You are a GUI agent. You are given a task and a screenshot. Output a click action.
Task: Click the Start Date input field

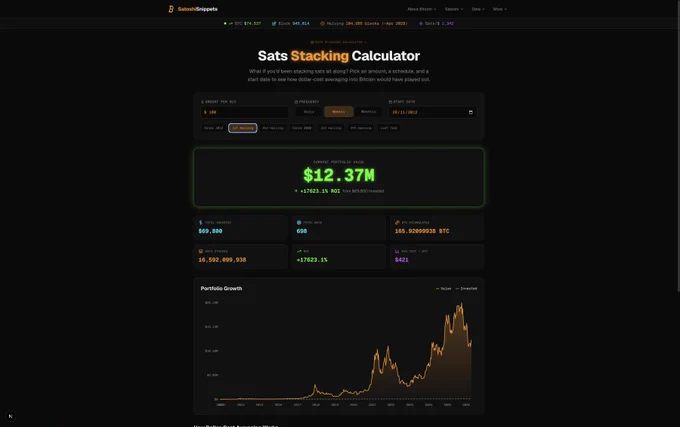tap(432, 112)
